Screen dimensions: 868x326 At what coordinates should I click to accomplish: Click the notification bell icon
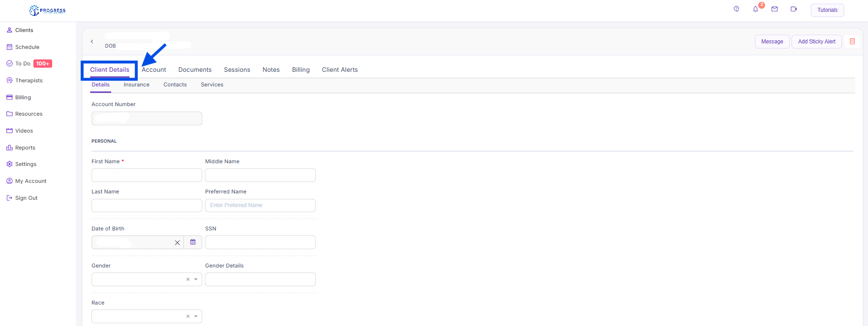[x=755, y=10]
